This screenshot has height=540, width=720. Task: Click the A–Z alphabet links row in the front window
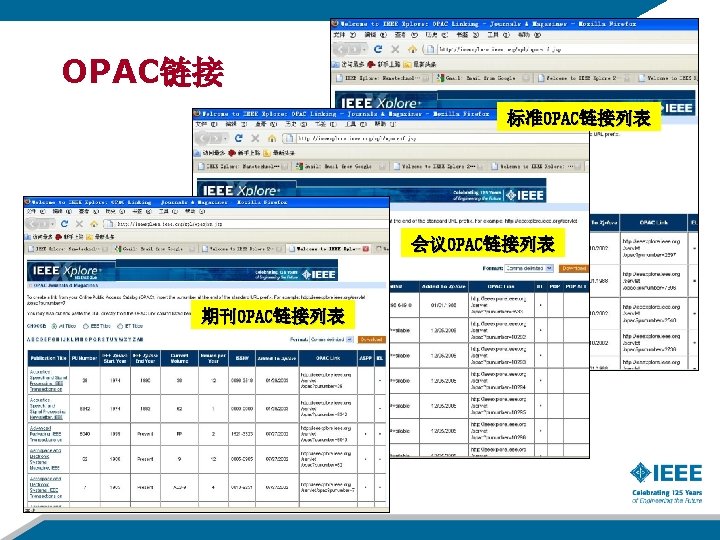[85, 339]
